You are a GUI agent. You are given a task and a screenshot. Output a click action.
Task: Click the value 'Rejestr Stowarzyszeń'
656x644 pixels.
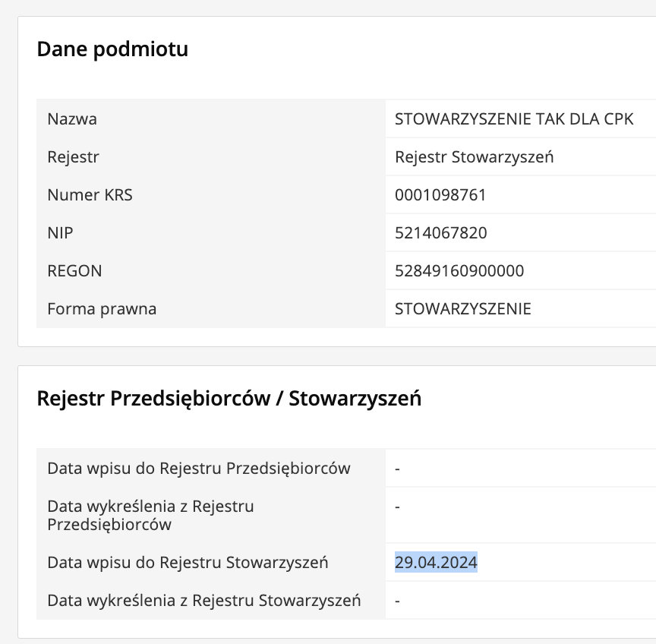[474, 157]
